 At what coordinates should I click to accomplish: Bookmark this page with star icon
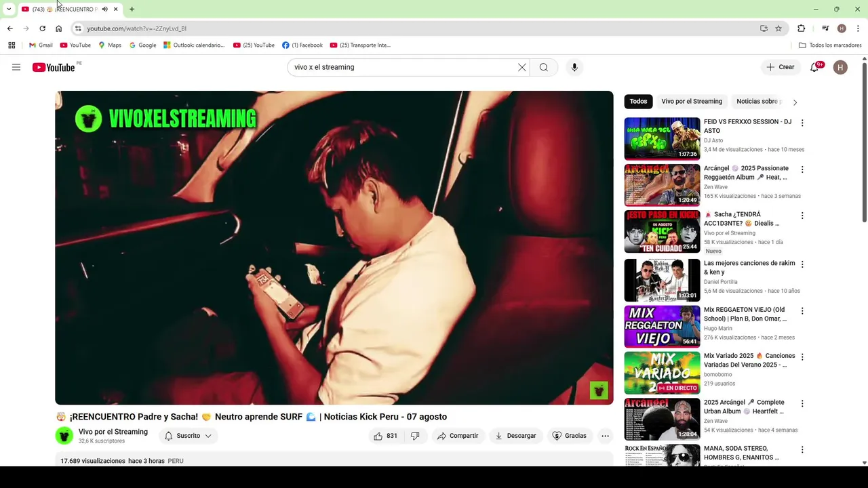778,28
